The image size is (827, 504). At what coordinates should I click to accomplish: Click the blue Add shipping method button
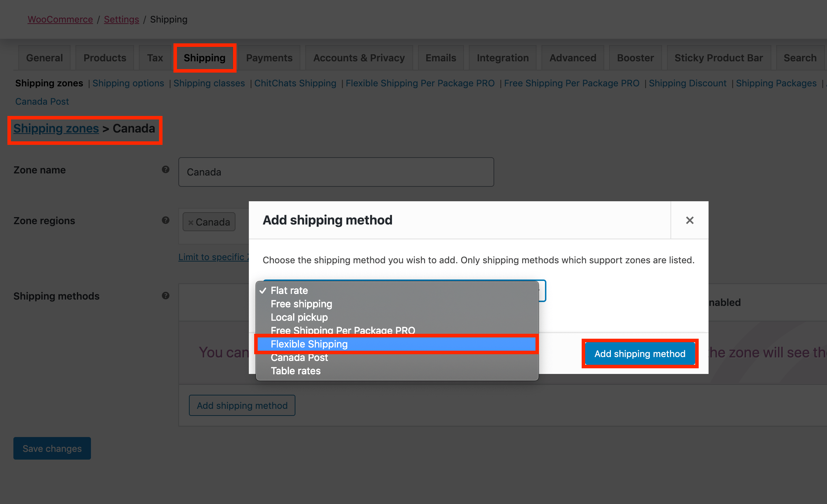pos(639,354)
